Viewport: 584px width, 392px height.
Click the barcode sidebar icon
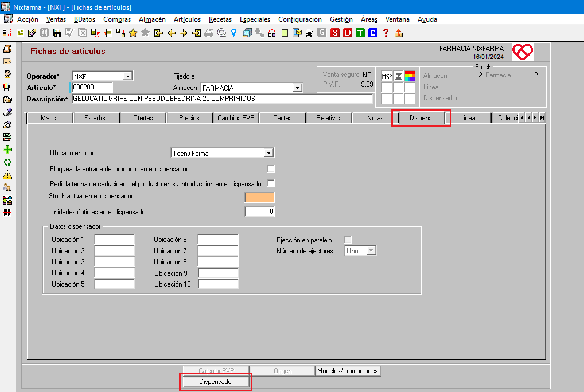[7, 213]
